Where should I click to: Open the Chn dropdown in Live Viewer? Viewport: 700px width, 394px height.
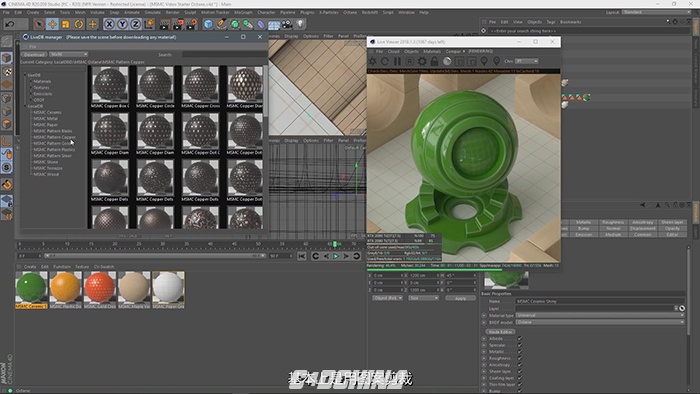pos(527,62)
